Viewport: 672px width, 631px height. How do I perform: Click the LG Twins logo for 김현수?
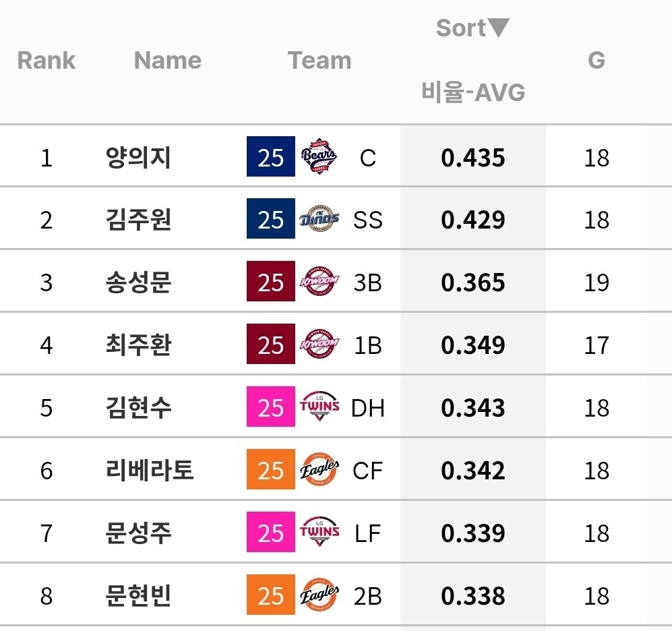(319, 408)
